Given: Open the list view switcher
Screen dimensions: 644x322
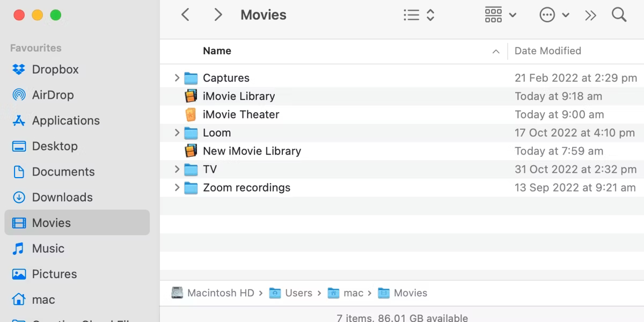Looking at the screenshot, I should tap(419, 15).
